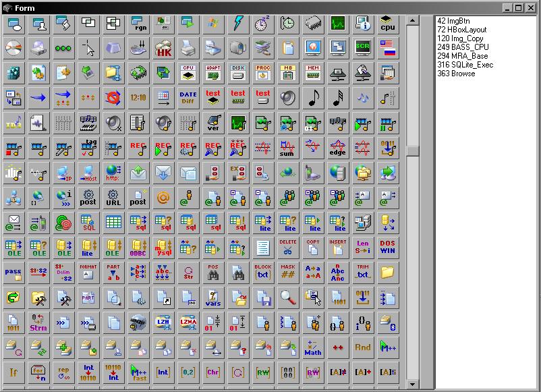Select '249 BASS_CPU' list entry
Screen dimensions: 541x392
462,47
